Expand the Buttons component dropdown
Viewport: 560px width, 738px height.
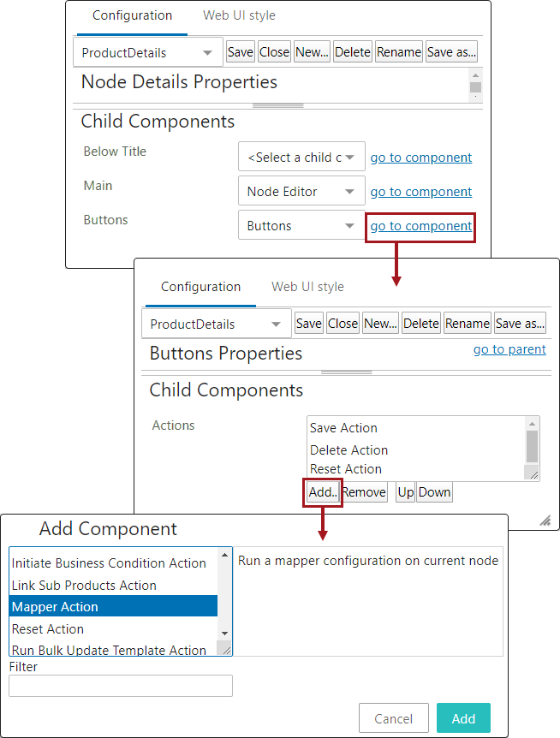pyautogui.click(x=301, y=225)
